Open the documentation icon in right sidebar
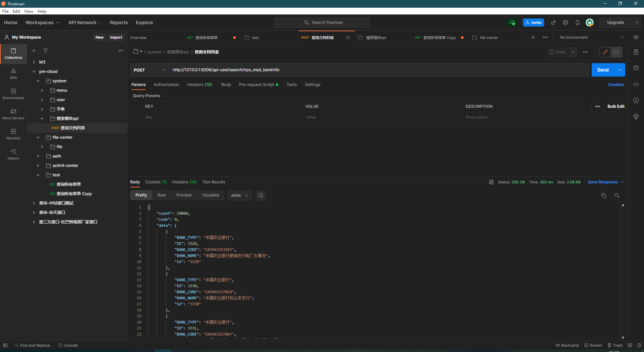This screenshot has height=352, width=644. pos(636,52)
